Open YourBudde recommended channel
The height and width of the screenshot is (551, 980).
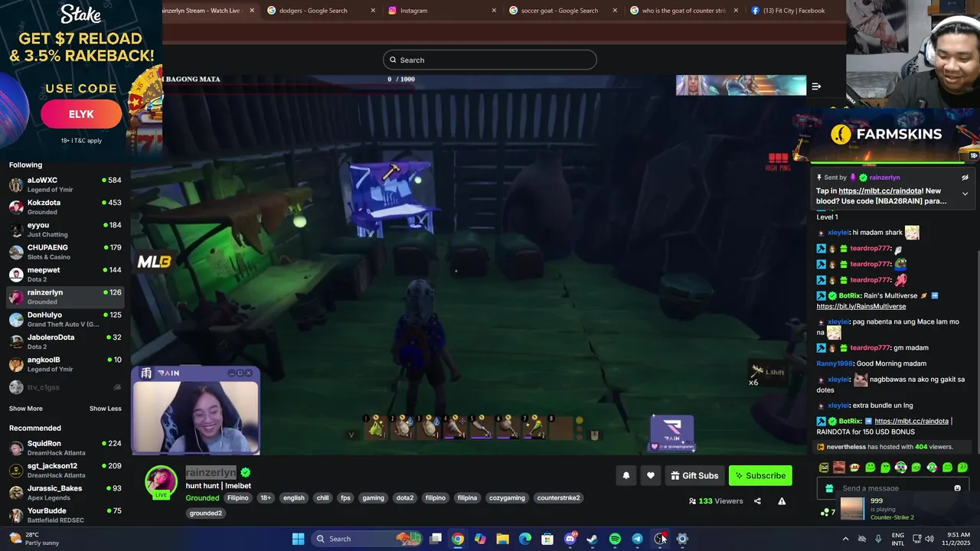coord(65,515)
